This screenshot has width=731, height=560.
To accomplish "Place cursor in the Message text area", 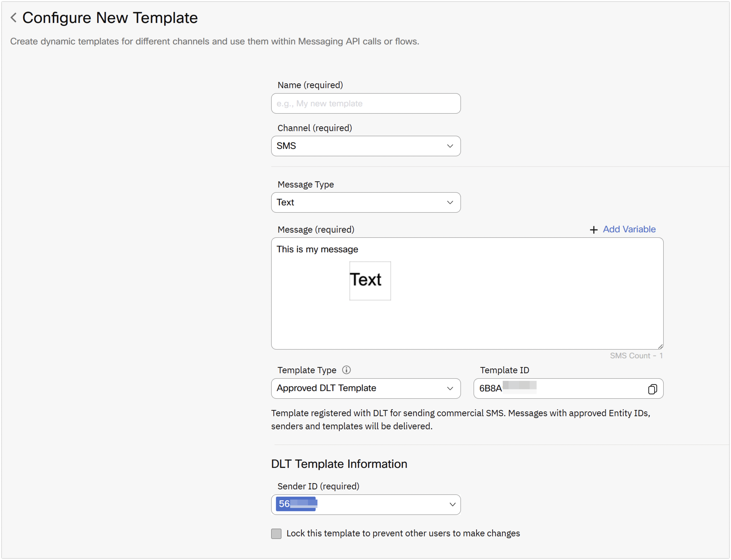I will pyautogui.click(x=467, y=317).
